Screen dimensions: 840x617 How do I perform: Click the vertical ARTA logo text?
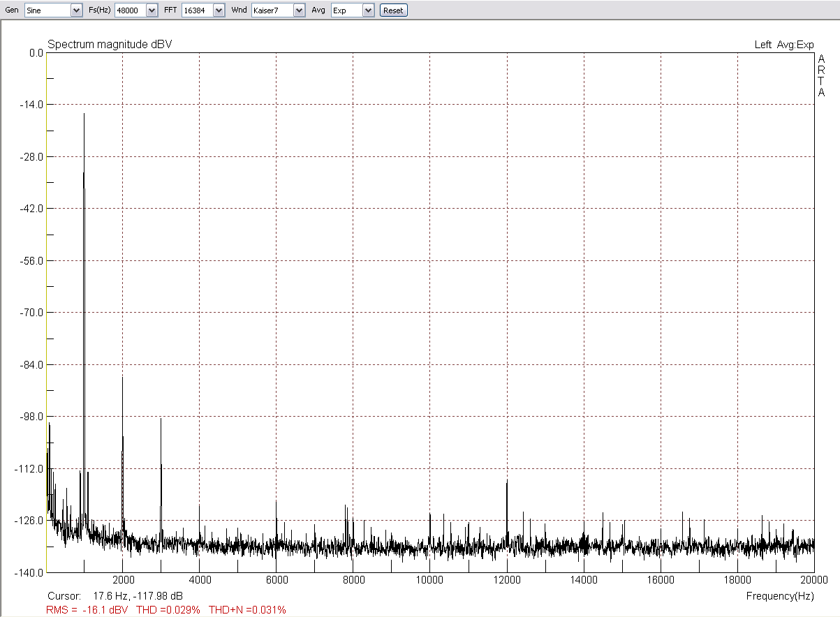pyautogui.click(x=822, y=75)
